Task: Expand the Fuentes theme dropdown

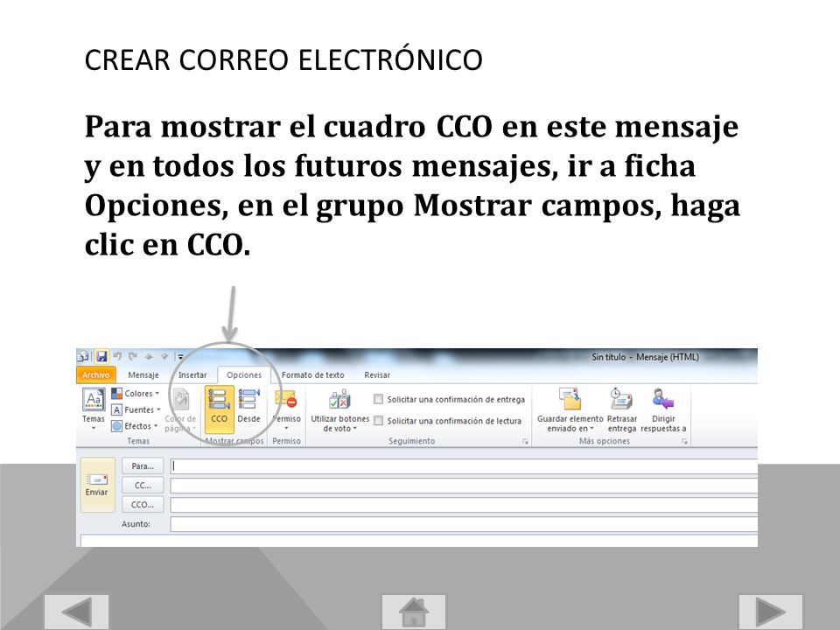Action: tap(136, 409)
